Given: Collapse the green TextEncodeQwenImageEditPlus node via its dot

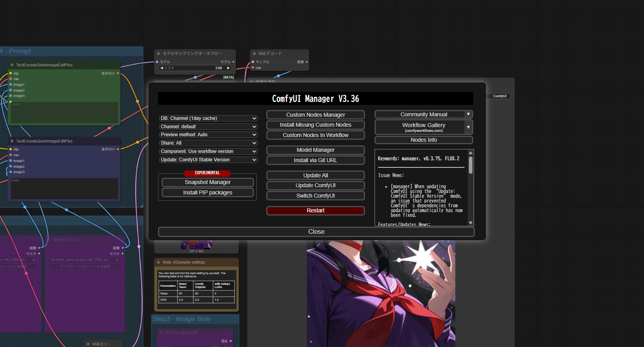Looking at the screenshot, I should [x=12, y=65].
